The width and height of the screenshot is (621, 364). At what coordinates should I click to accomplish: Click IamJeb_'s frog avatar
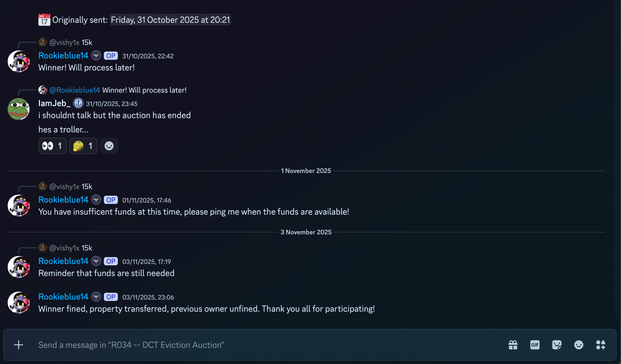click(18, 109)
